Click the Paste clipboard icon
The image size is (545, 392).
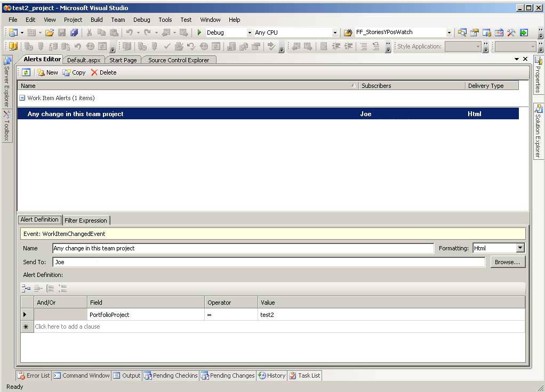tap(114, 32)
